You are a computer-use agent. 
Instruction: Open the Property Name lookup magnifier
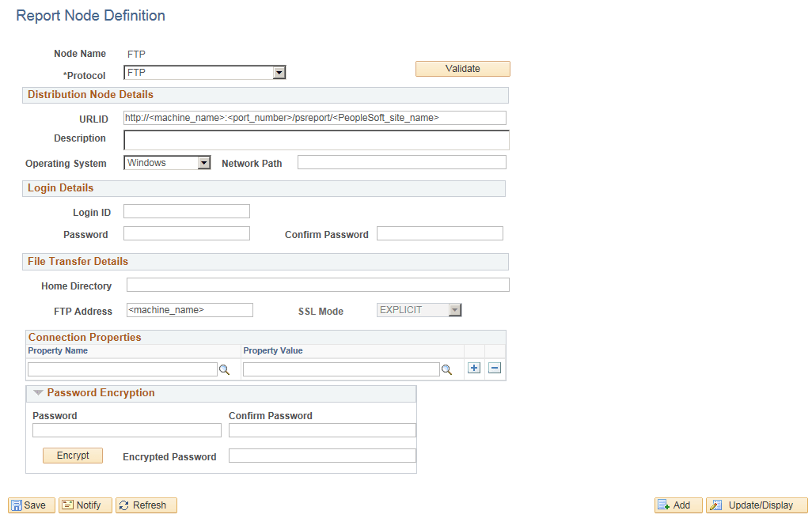pyautogui.click(x=225, y=369)
